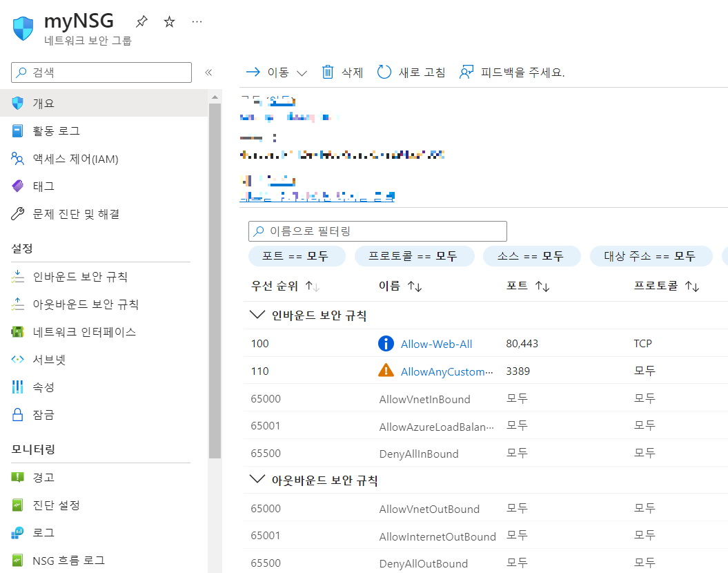The image size is (728, 573).
Task: Click AllowVnetOutBound rule row
Action: [486, 509]
